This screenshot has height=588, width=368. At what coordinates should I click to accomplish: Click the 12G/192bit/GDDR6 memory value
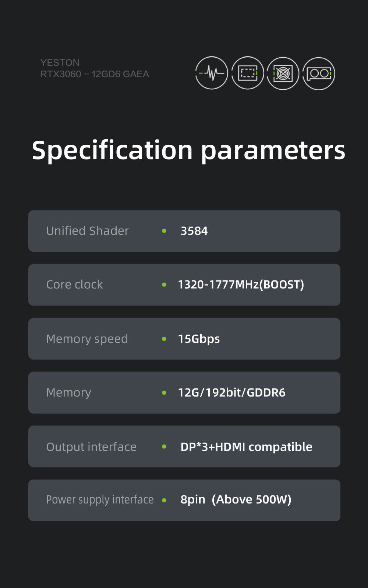pyautogui.click(x=231, y=392)
